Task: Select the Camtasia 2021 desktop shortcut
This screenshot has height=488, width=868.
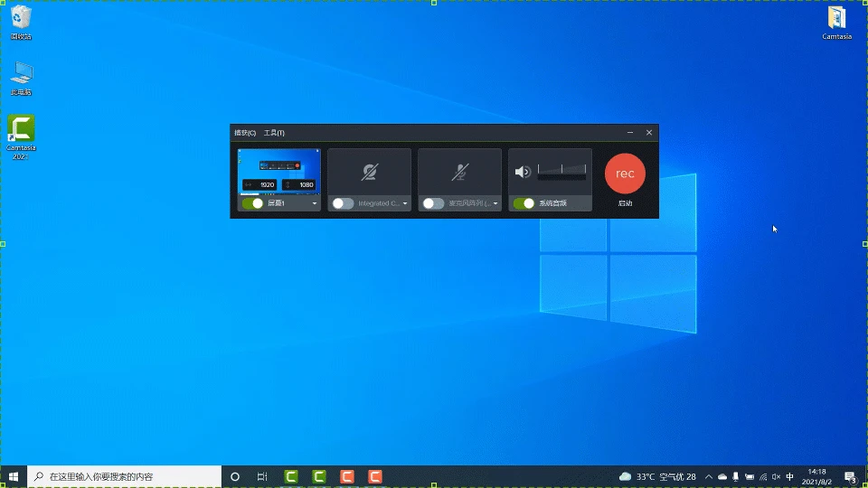Action: pos(21,136)
